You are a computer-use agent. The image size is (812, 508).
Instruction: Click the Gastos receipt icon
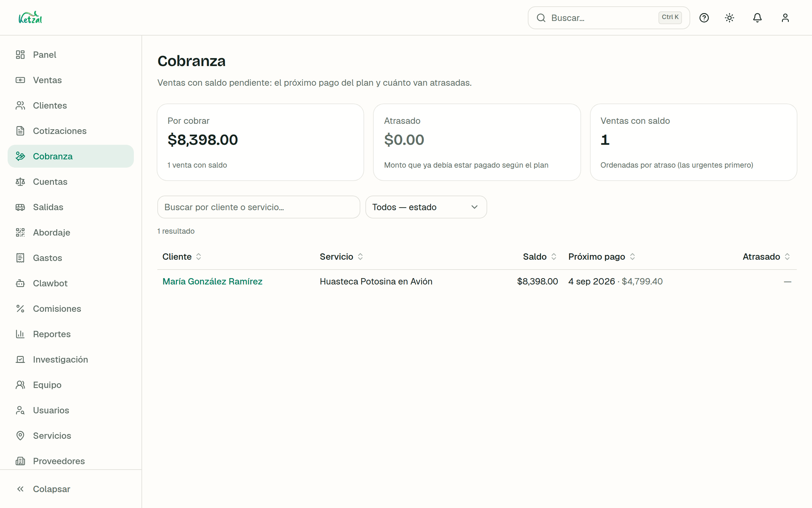(20, 258)
